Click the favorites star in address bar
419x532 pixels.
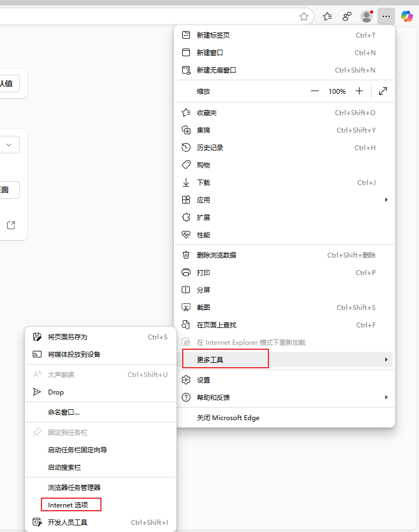tap(304, 16)
